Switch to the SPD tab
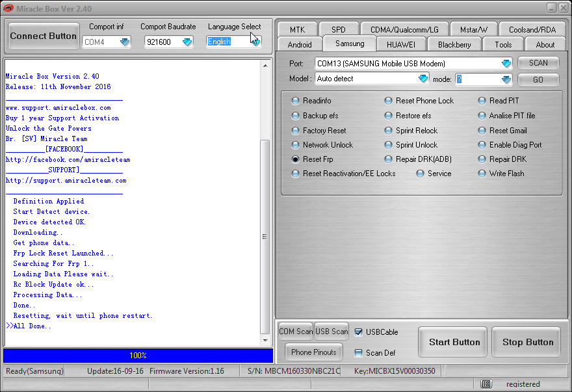The width and height of the screenshot is (572, 392). coord(339,29)
